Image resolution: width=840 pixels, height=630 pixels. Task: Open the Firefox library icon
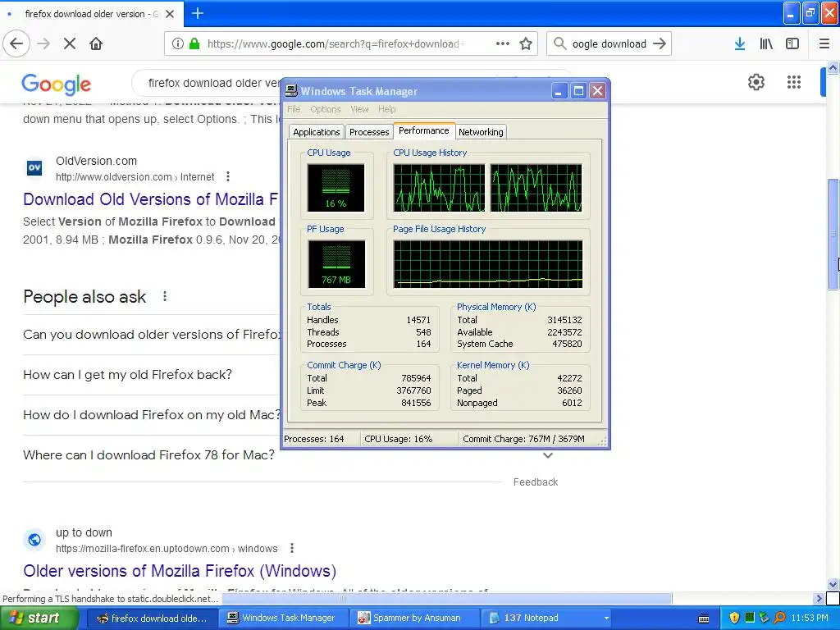(x=766, y=44)
